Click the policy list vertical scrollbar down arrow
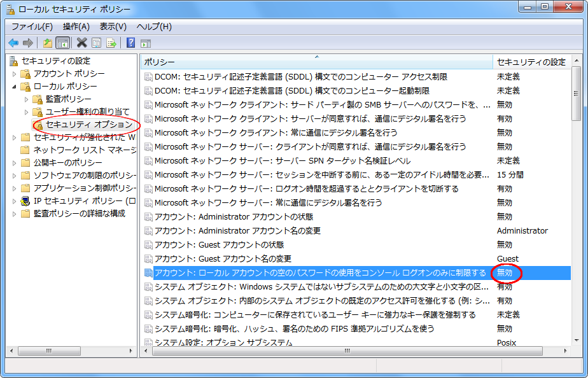 click(577, 341)
